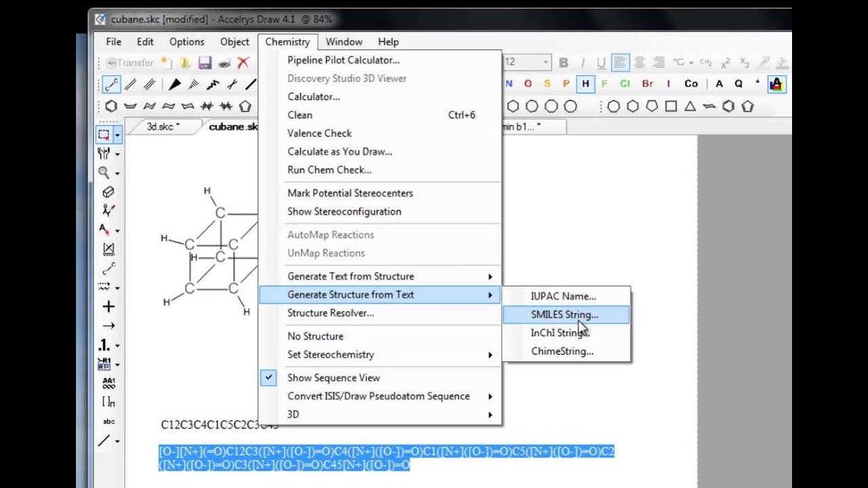The image size is (868, 488).
Task: Select the plus sign reaction tool
Action: 108,306
